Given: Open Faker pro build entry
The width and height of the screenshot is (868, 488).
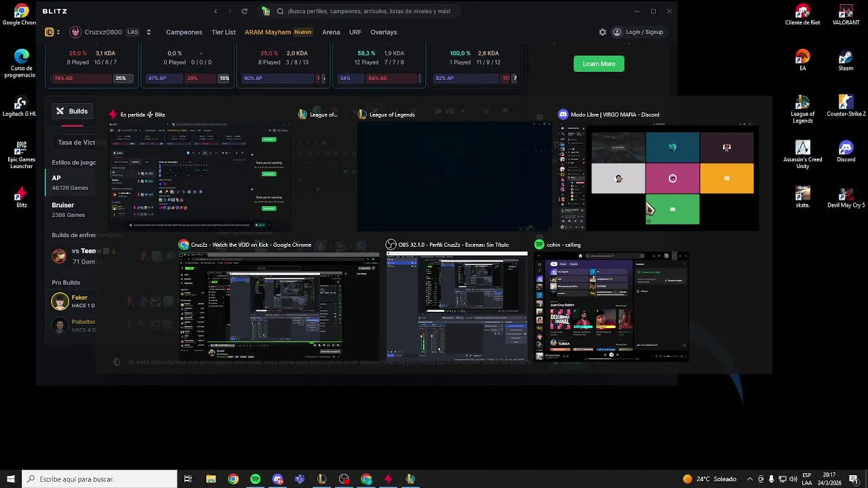Looking at the screenshot, I should point(73,301).
